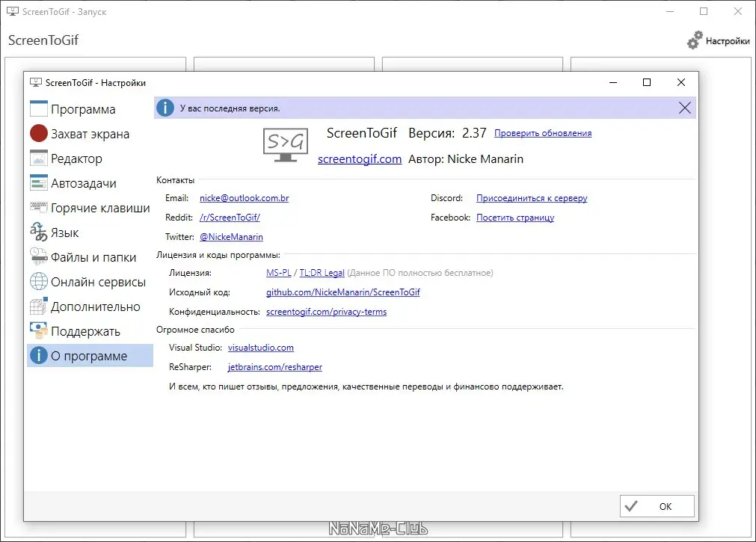Open the Проверить обновления link
The height and width of the screenshot is (542, 756).
[x=542, y=132]
